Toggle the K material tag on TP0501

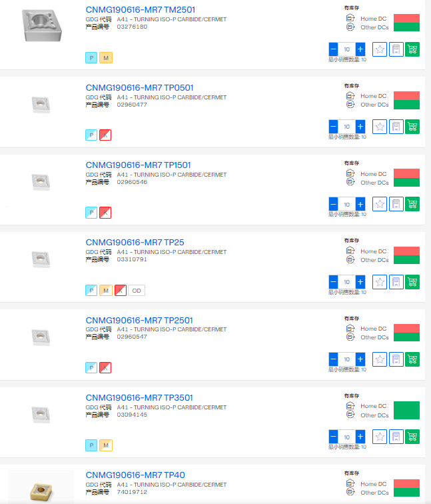coord(105,135)
